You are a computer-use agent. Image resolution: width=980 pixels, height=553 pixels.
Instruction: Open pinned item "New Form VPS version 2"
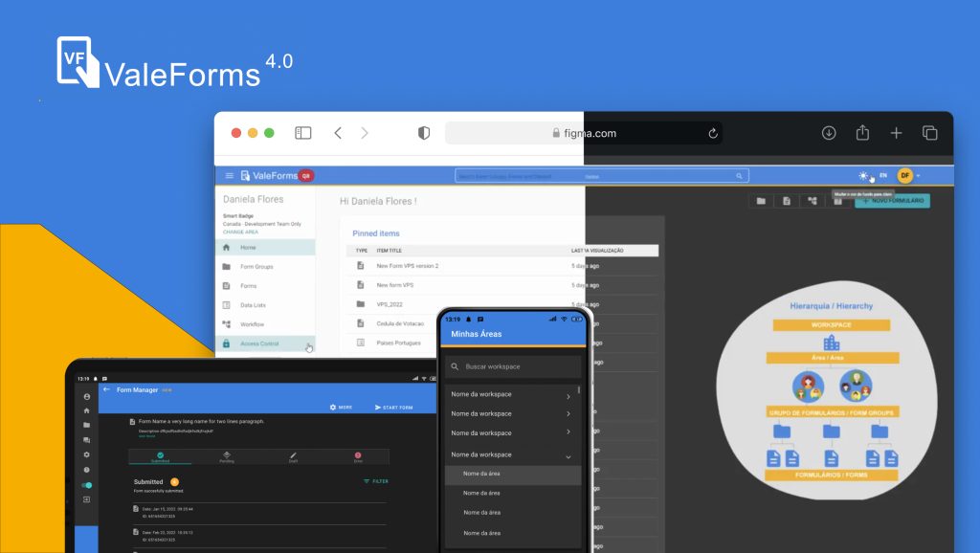tap(407, 266)
